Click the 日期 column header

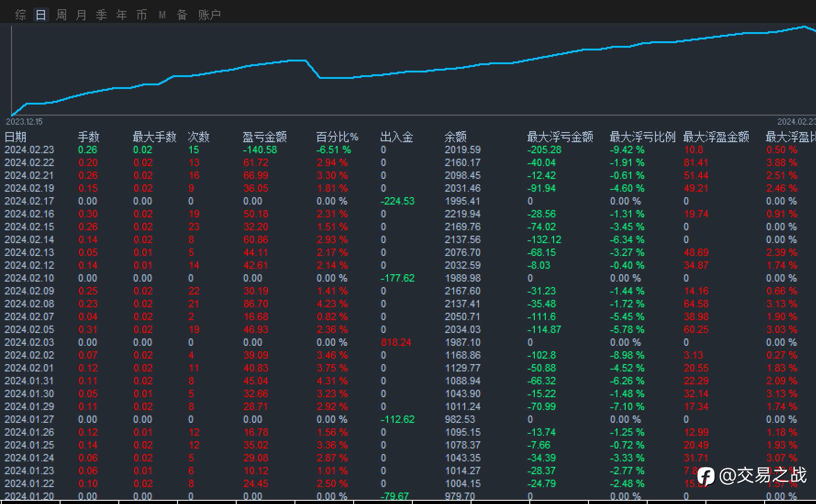tap(16, 137)
